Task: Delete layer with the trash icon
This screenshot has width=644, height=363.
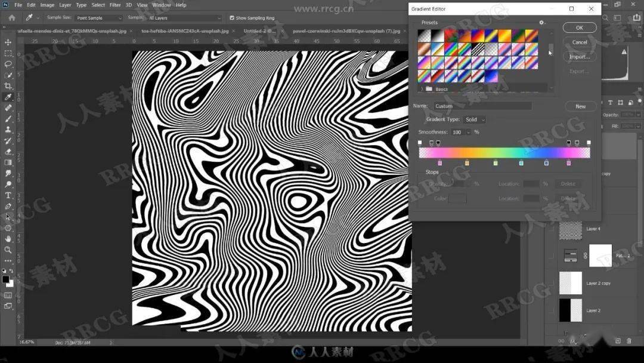Action: 629,341
